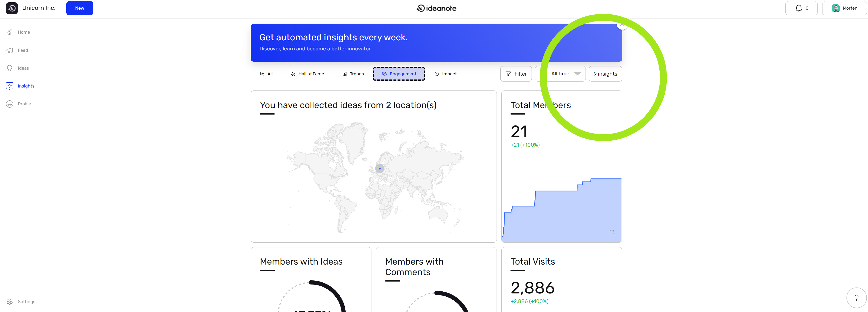Switch to the Impact tab

click(x=446, y=74)
